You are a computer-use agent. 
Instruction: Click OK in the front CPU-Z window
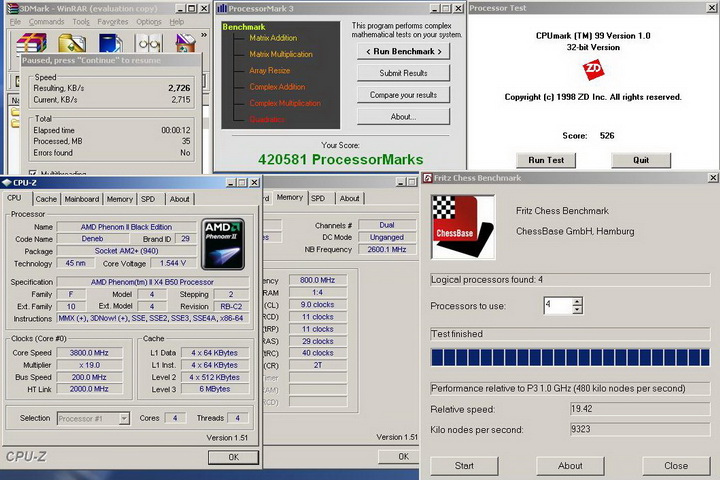(x=233, y=457)
